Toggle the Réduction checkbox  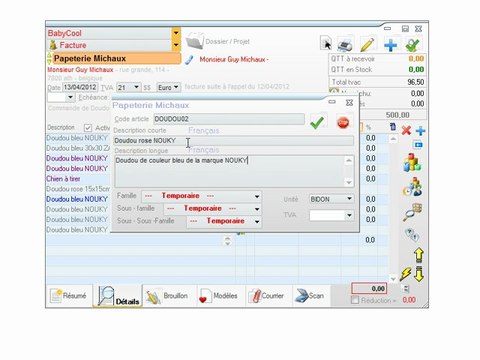tap(355, 300)
